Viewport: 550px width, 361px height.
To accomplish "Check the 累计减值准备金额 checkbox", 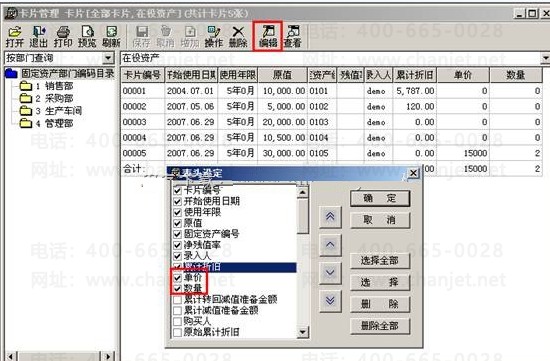I will click(177, 310).
